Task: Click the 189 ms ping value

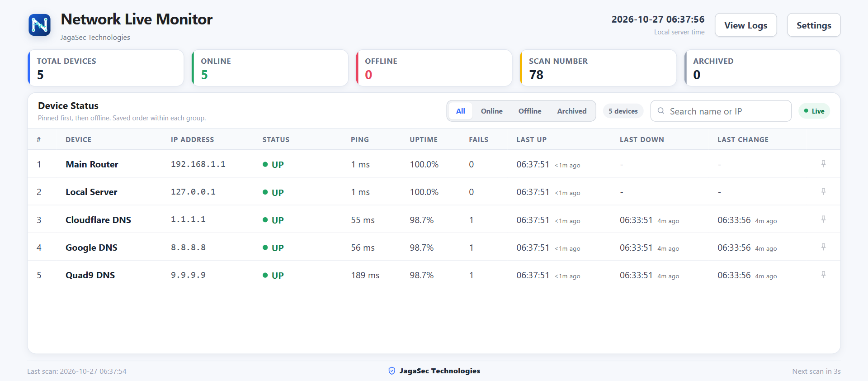Action: pos(365,275)
